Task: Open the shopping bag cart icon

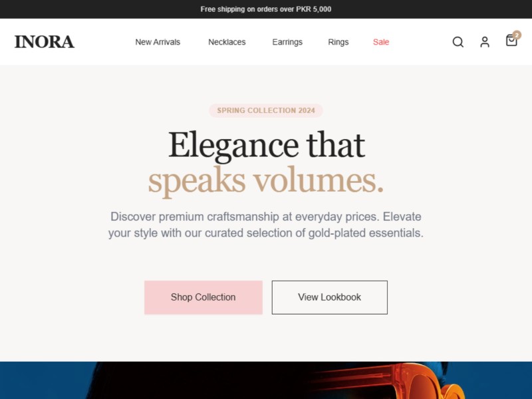Action: click(511, 41)
